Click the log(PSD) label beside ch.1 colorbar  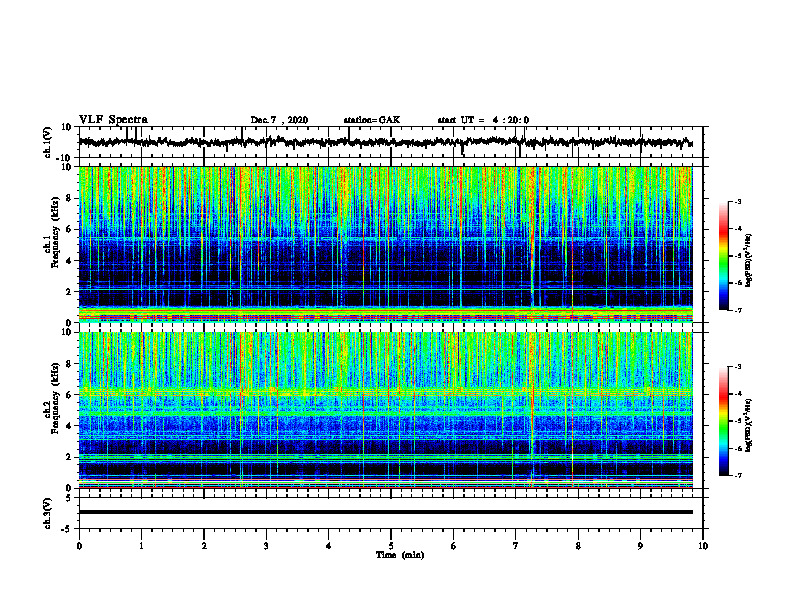tap(749, 260)
